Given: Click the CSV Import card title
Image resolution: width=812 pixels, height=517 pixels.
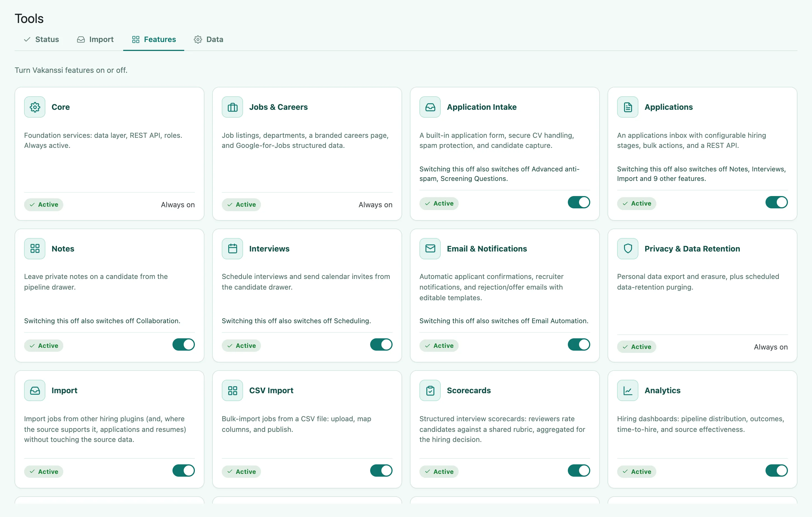Looking at the screenshot, I should click(271, 390).
